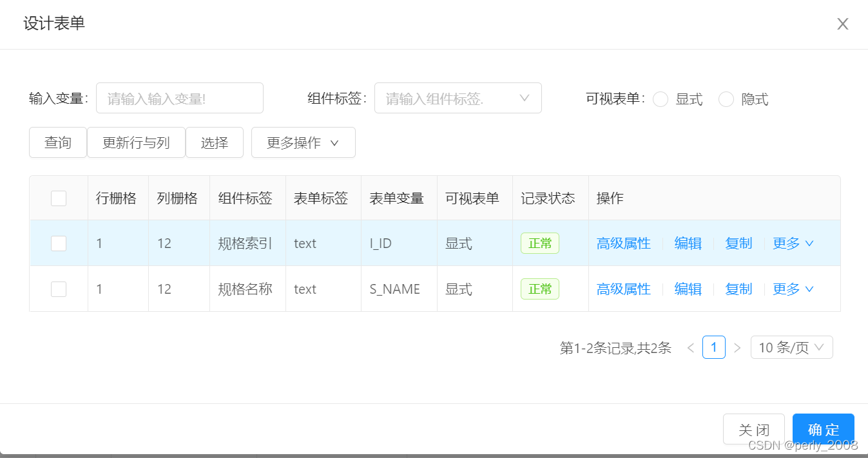Screen dimensions: 868x458
Task: Open 更多 menu in the I_ID row
Action: (x=793, y=243)
